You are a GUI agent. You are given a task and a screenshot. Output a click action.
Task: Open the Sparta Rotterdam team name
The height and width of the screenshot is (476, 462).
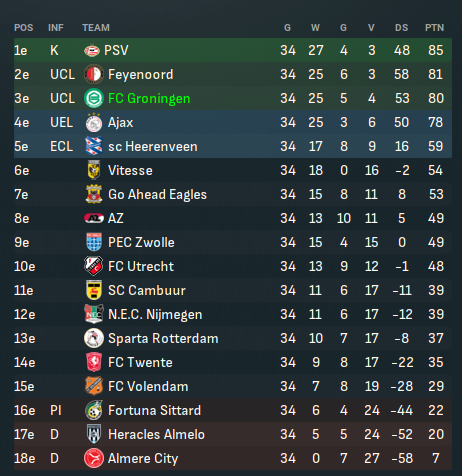point(163,338)
